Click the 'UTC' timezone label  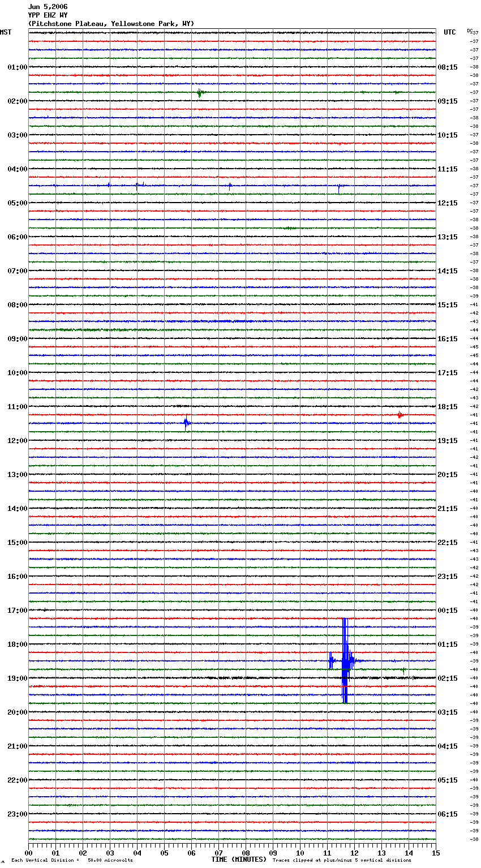coord(450,32)
